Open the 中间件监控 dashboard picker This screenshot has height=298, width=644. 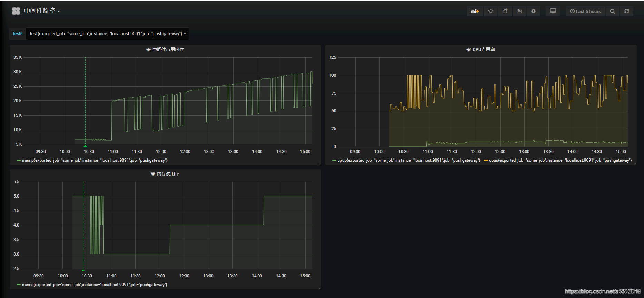point(42,11)
